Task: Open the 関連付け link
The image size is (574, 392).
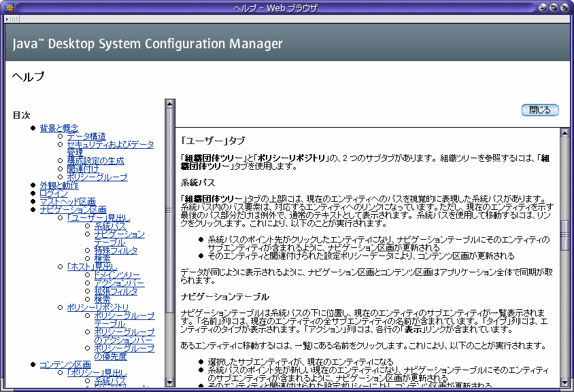Action: click(83, 168)
